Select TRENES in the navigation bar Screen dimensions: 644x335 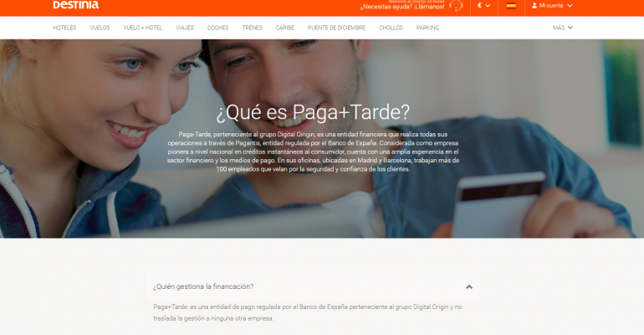pos(252,28)
